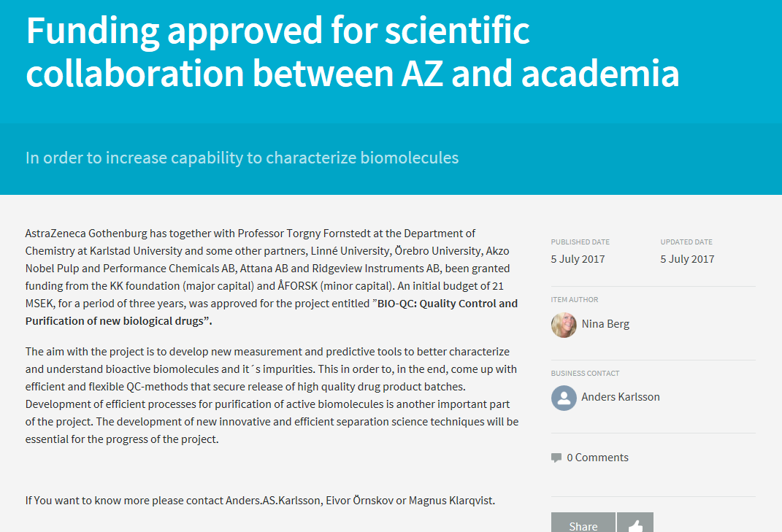Click Anders Karlsson's avatar icon

tap(564, 398)
